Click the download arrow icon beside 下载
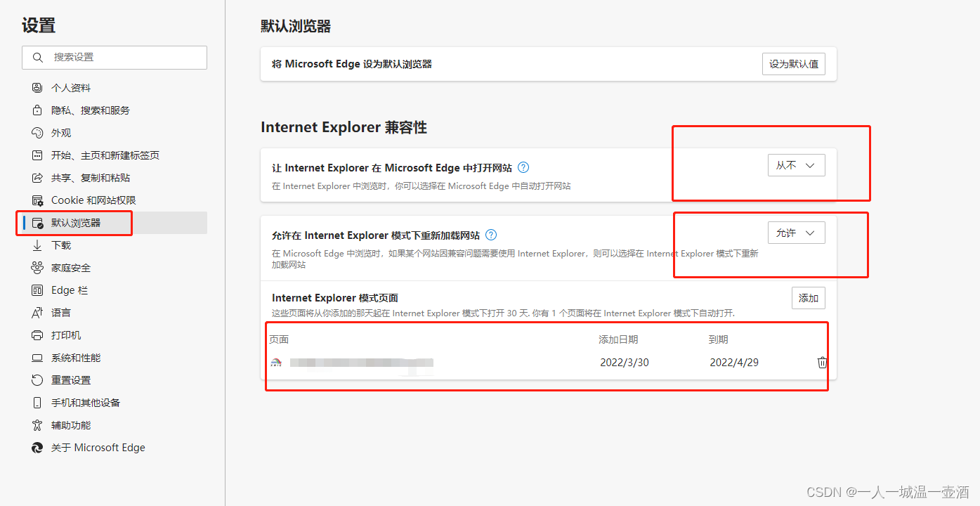980x506 pixels. (x=37, y=245)
